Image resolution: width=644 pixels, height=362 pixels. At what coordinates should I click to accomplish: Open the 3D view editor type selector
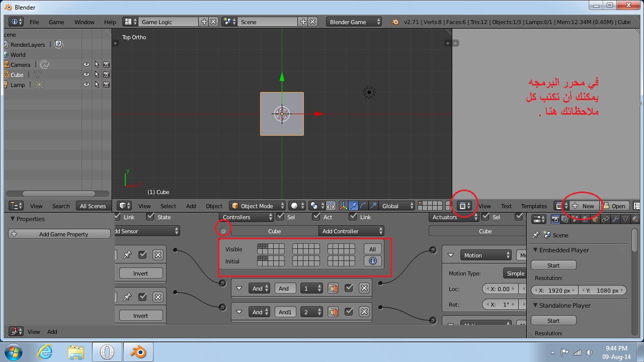(x=124, y=206)
